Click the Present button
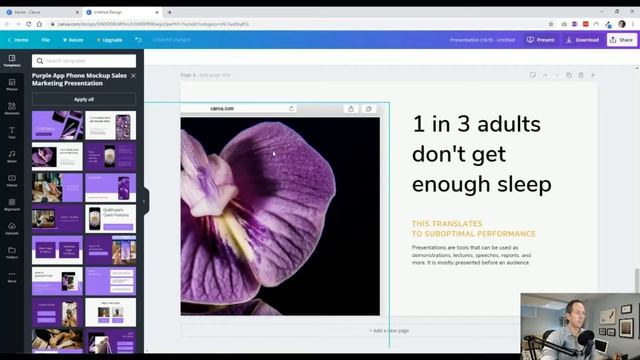The image size is (640, 360). [x=540, y=40]
